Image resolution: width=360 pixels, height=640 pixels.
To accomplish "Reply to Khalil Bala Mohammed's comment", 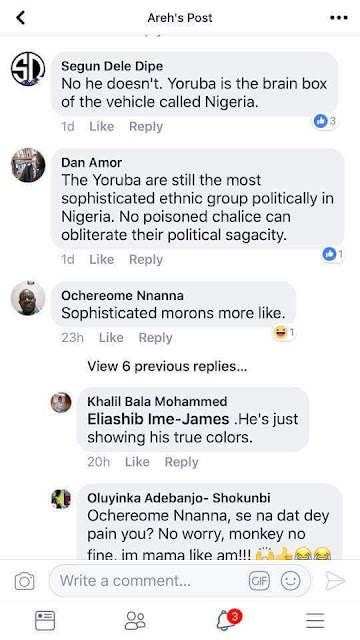I will pyautogui.click(x=182, y=462).
